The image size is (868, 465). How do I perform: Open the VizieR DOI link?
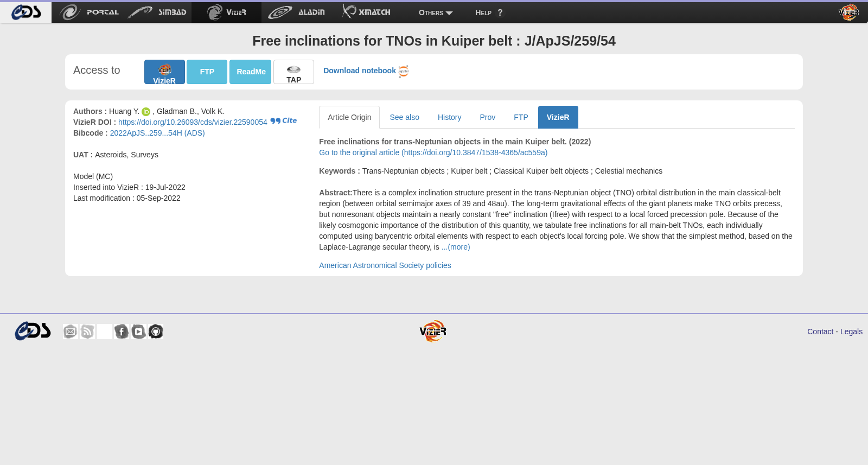click(193, 122)
